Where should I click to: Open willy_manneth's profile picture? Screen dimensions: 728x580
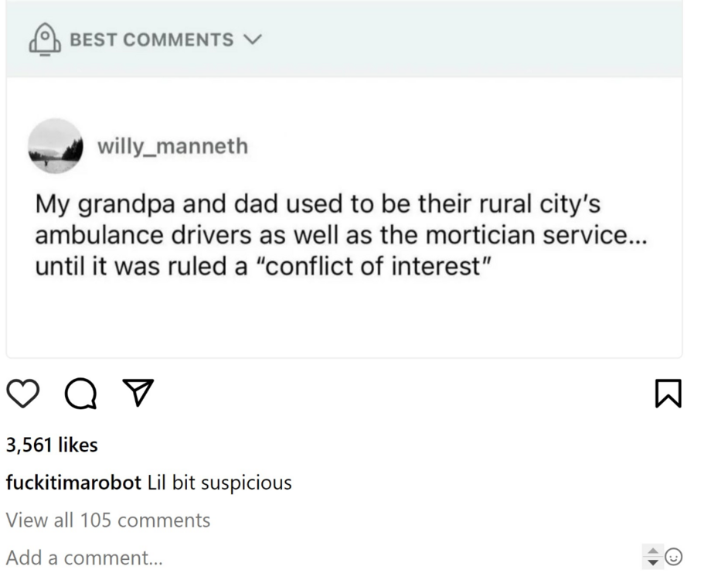coord(54,145)
